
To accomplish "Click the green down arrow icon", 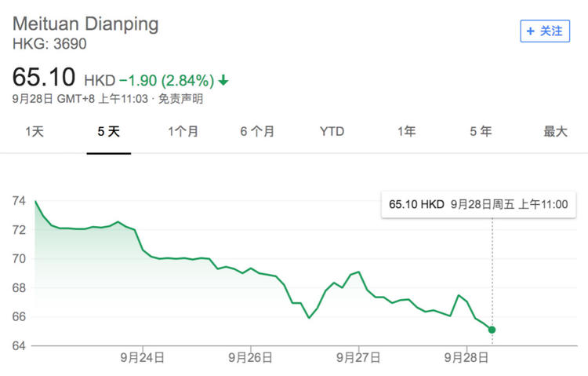I will pos(223,80).
